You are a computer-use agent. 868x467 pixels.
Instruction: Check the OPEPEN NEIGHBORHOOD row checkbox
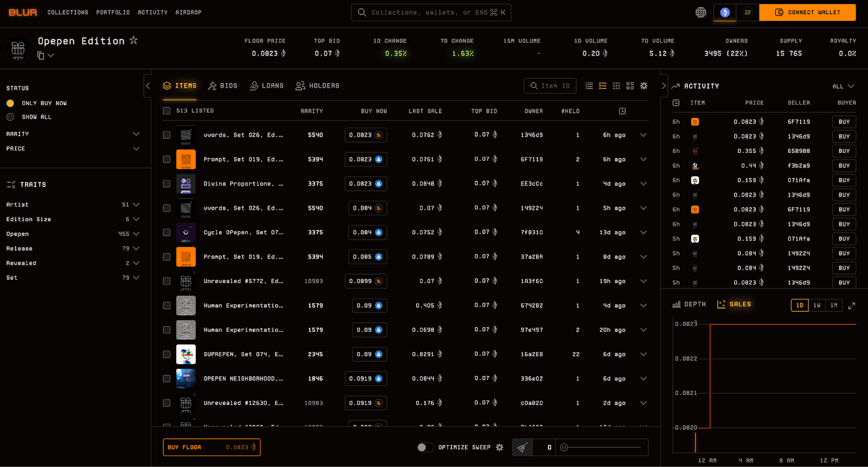pyautogui.click(x=167, y=379)
